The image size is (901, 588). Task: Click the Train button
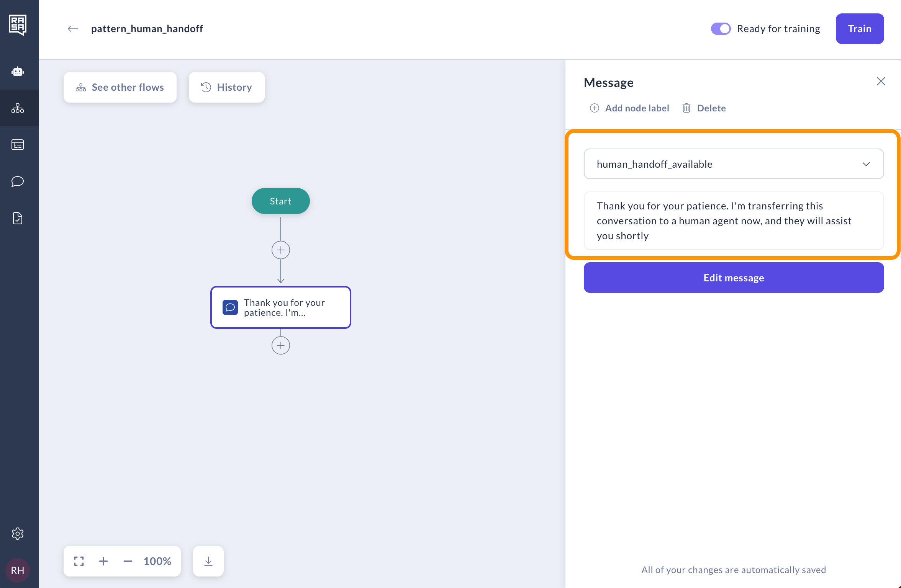pos(860,28)
